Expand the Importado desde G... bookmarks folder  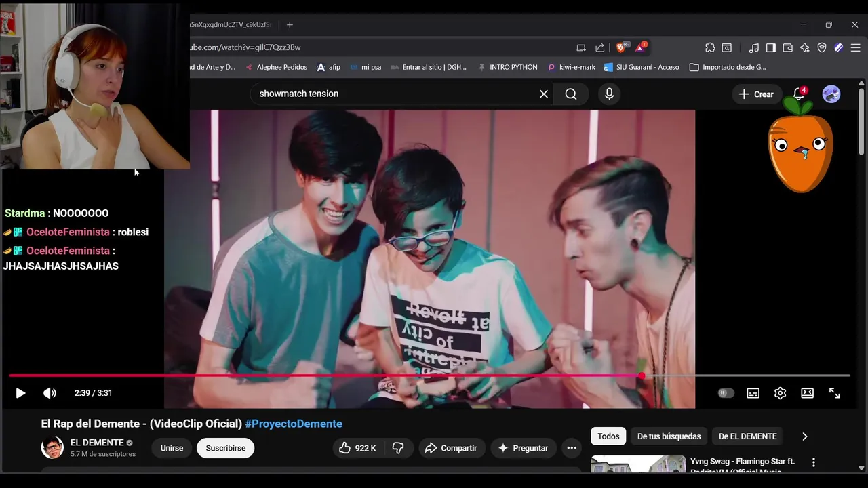click(728, 67)
